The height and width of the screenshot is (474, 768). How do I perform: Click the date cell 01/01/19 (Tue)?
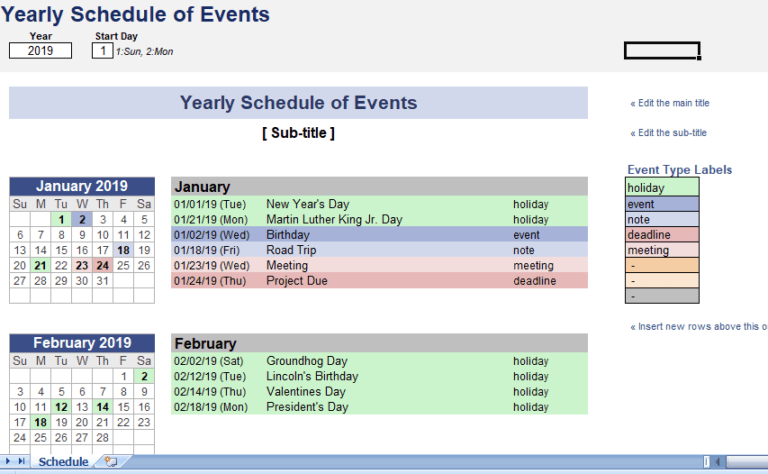(x=210, y=204)
